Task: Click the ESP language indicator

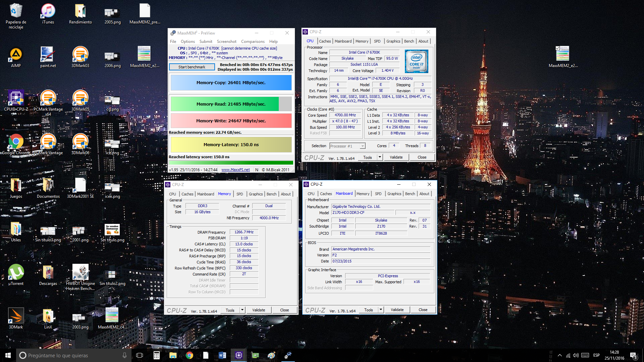Action: pos(596,355)
